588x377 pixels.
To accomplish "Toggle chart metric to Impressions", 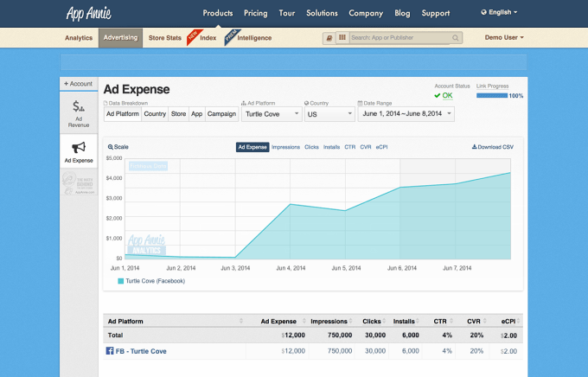I will [285, 147].
